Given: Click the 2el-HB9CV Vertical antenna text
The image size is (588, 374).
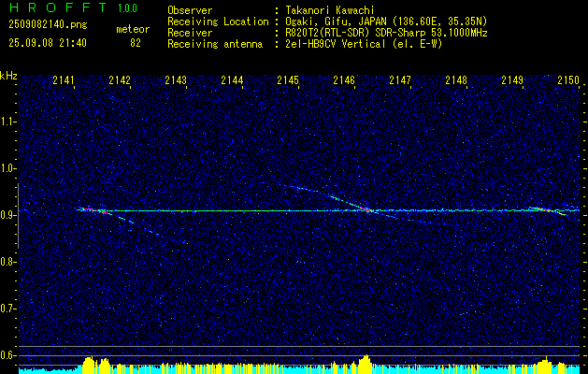Looking at the screenshot, I should [364, 44].
